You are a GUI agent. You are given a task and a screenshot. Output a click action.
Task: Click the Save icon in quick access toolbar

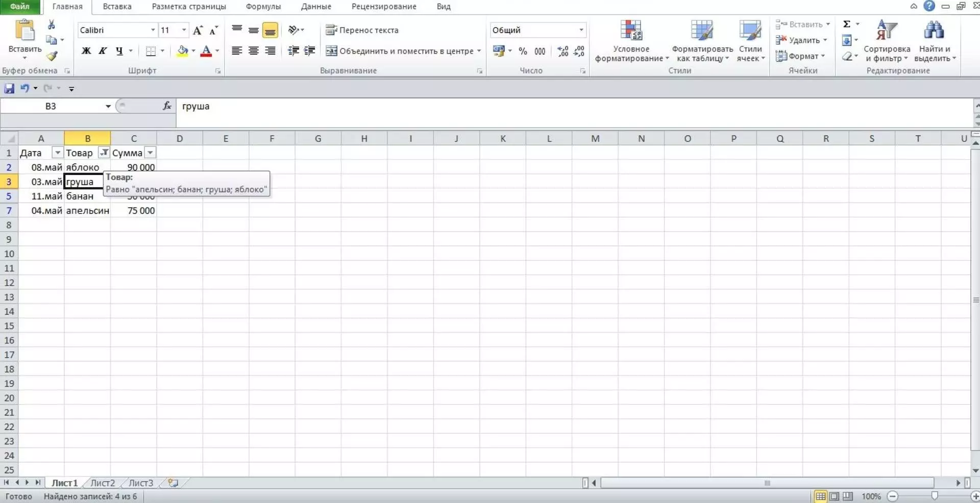(x=9, y=88)
